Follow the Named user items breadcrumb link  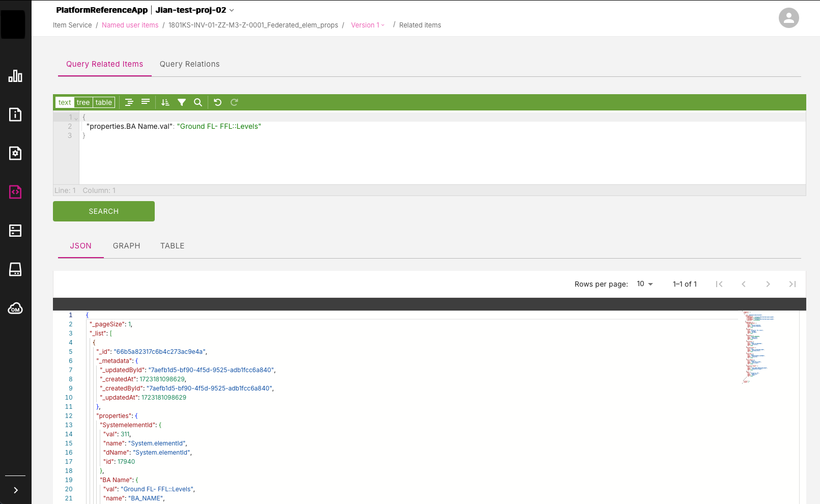[x=130, y=25]
